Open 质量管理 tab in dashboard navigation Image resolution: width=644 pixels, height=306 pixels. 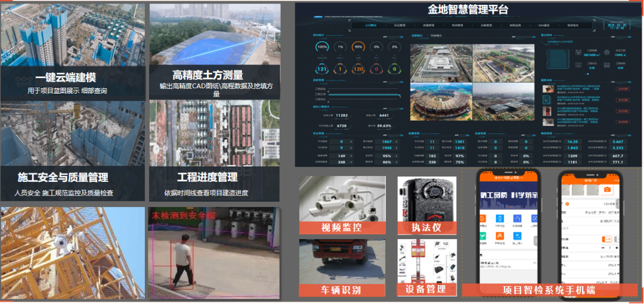coord(429,26)
